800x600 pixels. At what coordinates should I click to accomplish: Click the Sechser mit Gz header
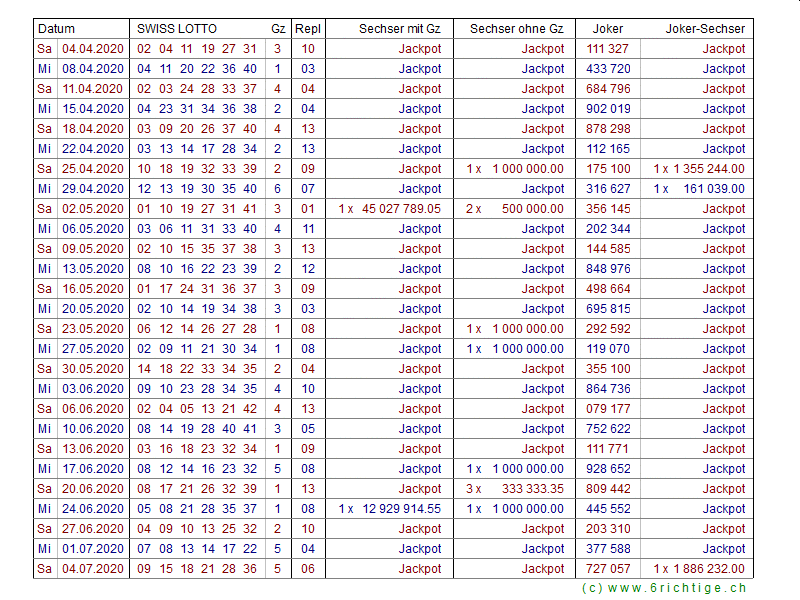pyautogui.click(x=399, y=29)
